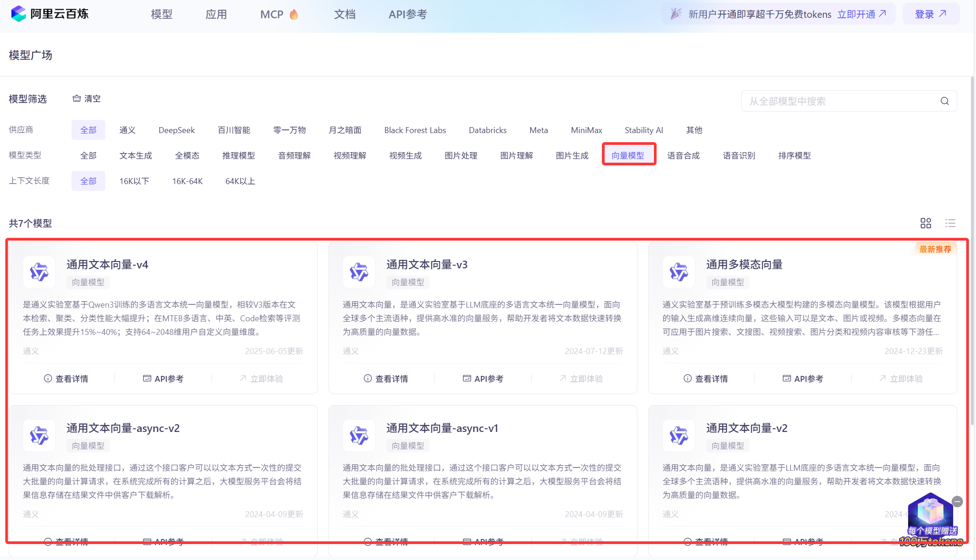This screenshot has height=560, width=976.
Task: Select 语音合成 model type filter
Action: (683, 155)
